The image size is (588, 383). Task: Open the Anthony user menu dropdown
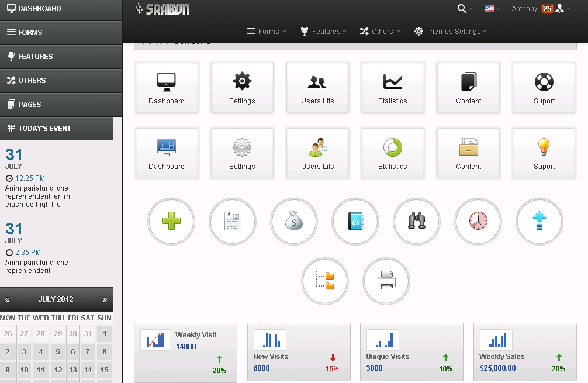539,8
